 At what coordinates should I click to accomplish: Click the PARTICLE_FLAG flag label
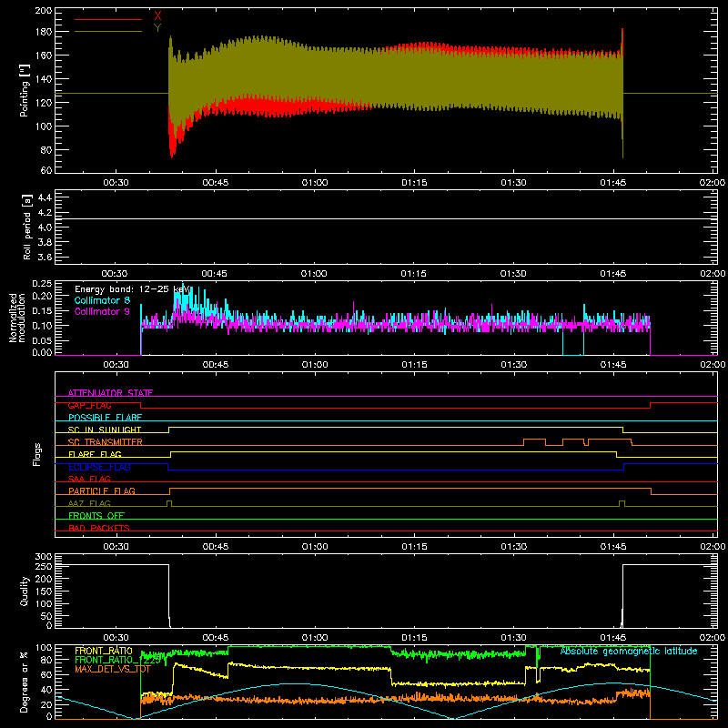pyautogui.click(x=102, y=490)
